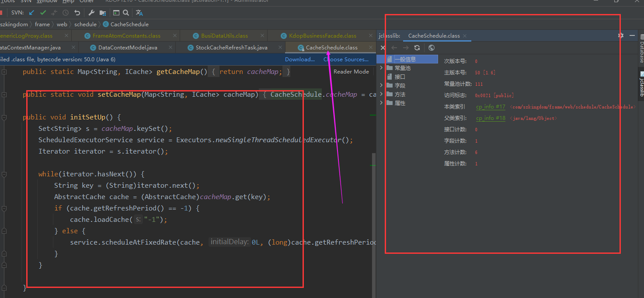Screen dimensions: 644x298
Task: Click the schedule breadcrumb
Action: (85, 24)
